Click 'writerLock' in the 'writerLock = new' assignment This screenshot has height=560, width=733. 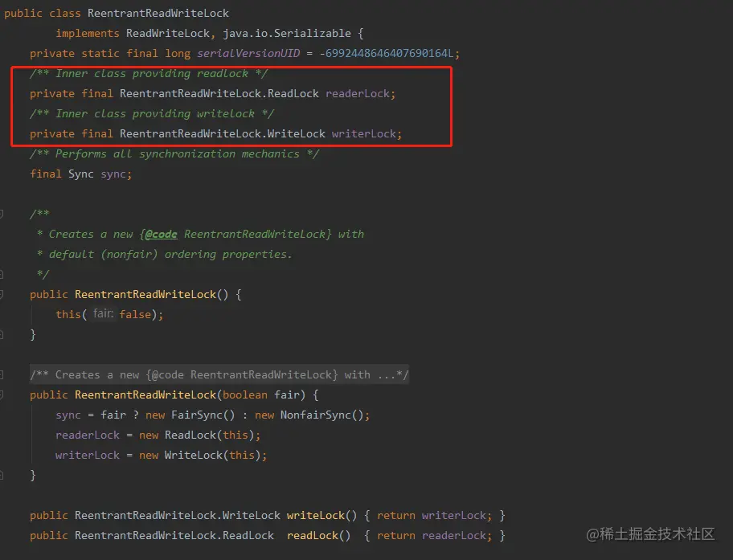[x=88, y=455]
